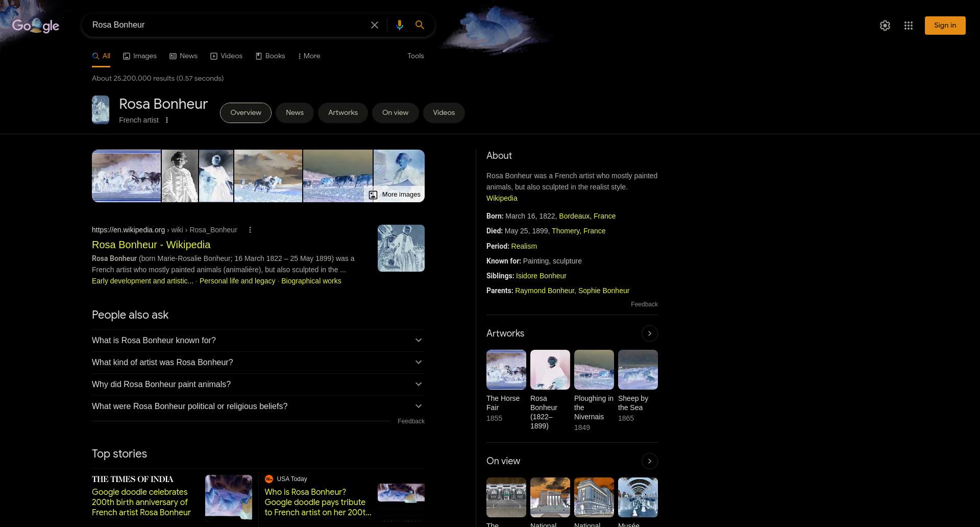Viewport: 980px width, 527px height.
Task: Open Personal life and legacy sitelink
Action: coord(237,281)
